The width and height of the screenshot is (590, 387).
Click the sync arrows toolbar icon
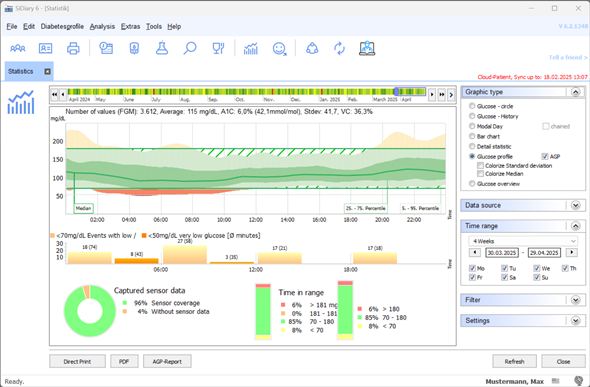point(339,49)
